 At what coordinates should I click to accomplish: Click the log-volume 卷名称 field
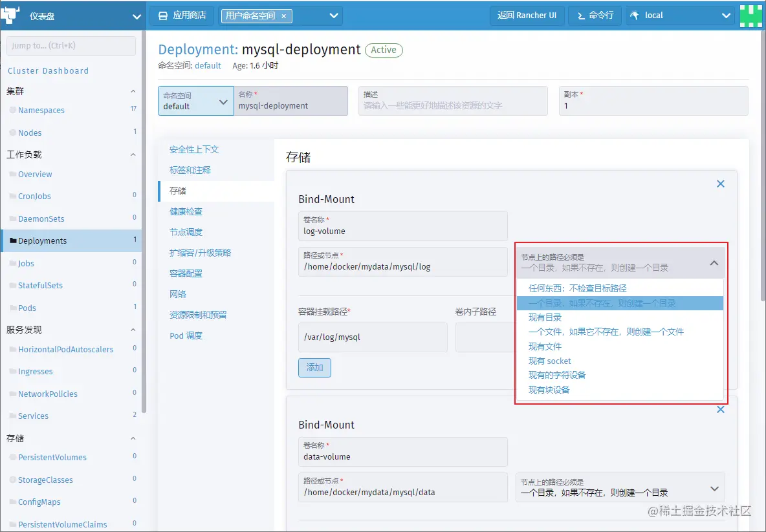tap(403, 226)
